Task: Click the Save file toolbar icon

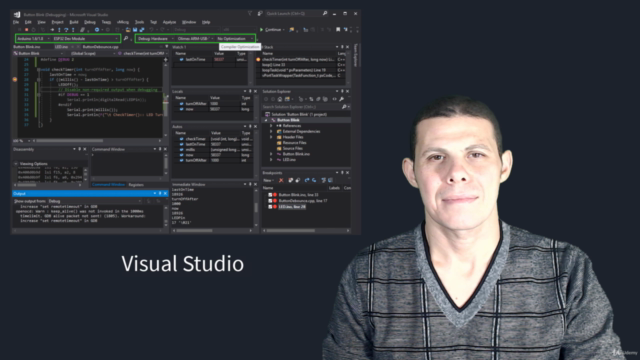Action: (135, 30)
